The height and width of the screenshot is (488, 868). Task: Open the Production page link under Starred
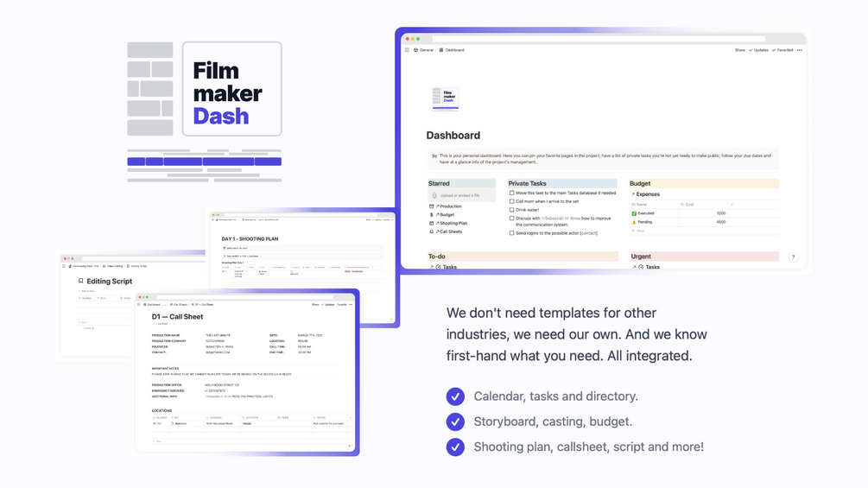coord(446,206)
